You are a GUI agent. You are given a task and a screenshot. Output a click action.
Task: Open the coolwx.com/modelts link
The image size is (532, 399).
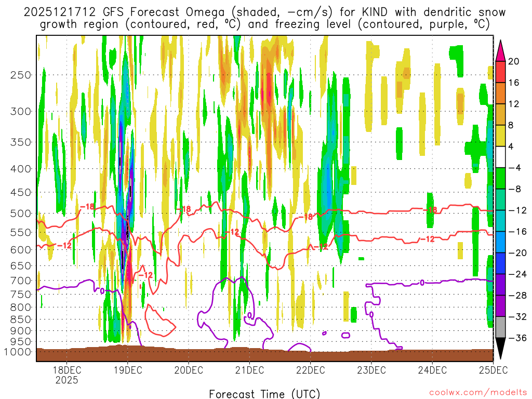pos(478,393)
